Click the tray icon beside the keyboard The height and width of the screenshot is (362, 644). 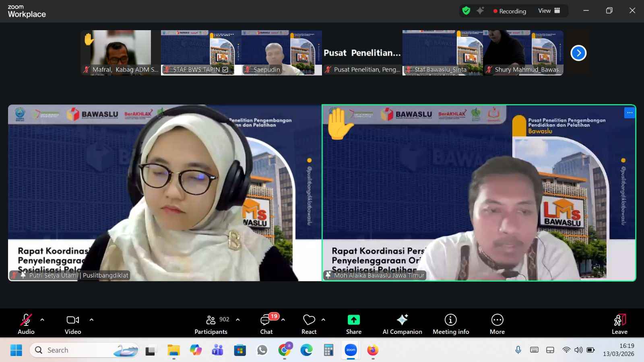[x=550, y=350]
